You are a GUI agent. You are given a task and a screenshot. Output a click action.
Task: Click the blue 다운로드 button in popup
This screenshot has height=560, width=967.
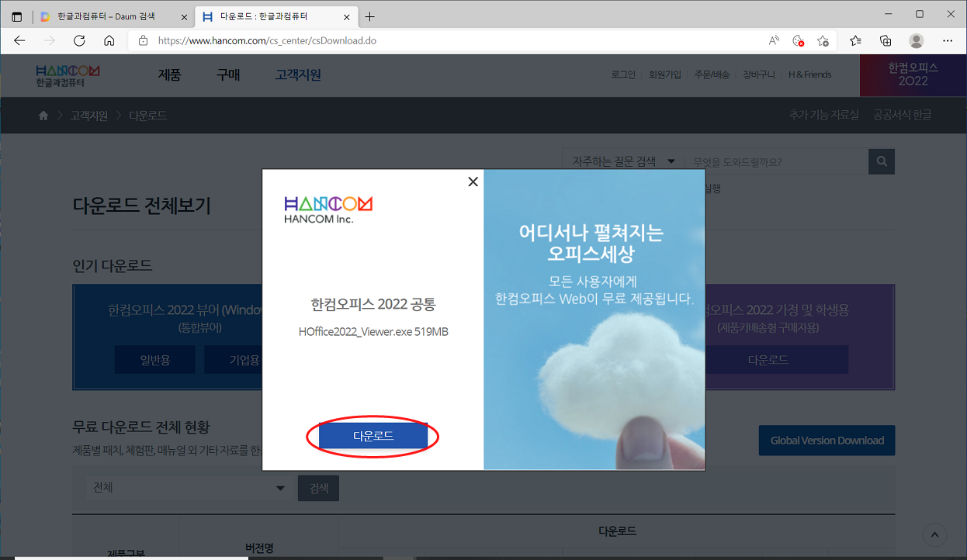(x=373, y=436)
